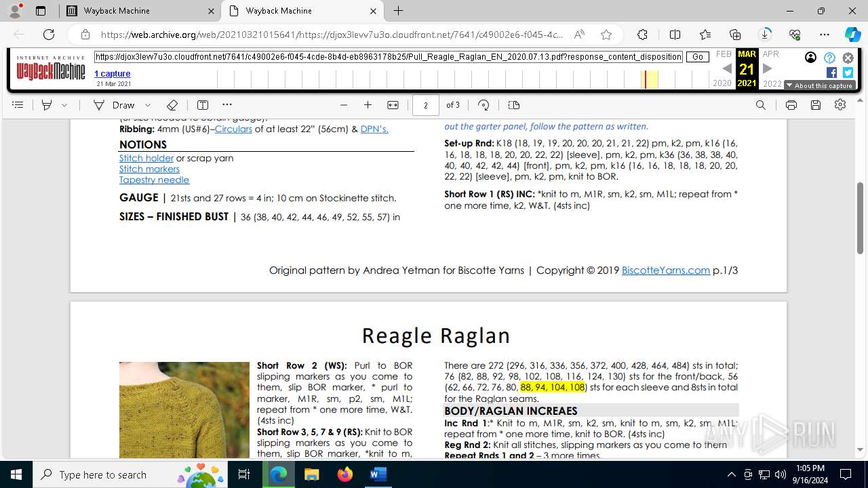This screenshot has width=868, height=488.
Task: Open Collections panel
Action: coord(735,35)
